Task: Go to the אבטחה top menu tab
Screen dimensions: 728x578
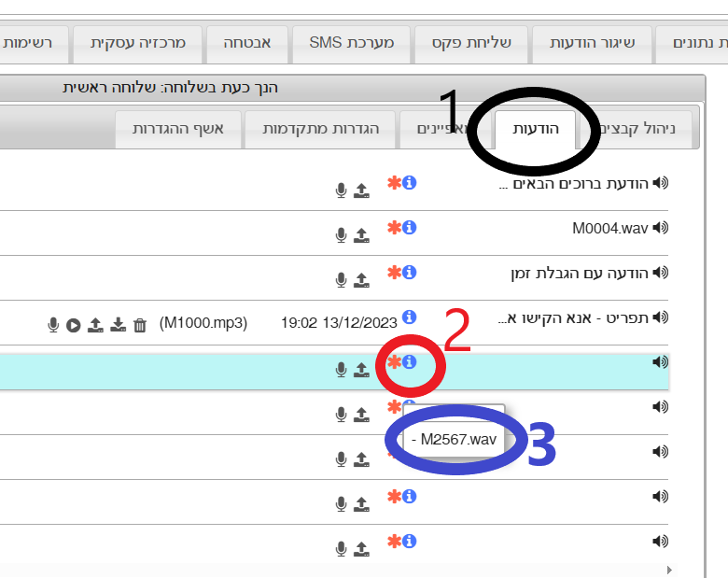Action: coord(246,43)
